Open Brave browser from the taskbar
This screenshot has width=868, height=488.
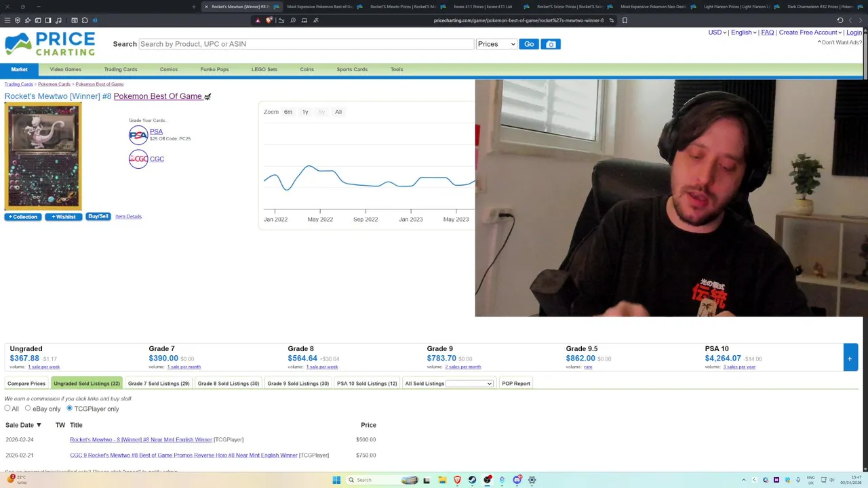pyautogui.click(x=457, y=480)
